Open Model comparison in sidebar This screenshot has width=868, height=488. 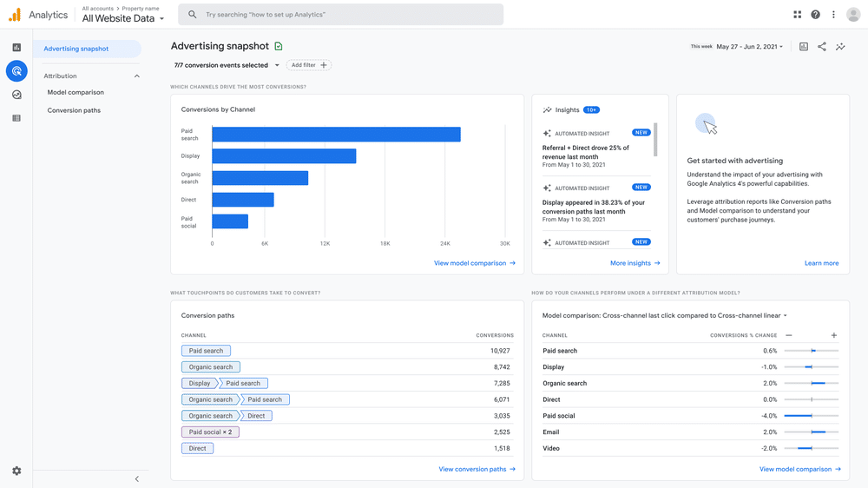(x=76, y=92)
